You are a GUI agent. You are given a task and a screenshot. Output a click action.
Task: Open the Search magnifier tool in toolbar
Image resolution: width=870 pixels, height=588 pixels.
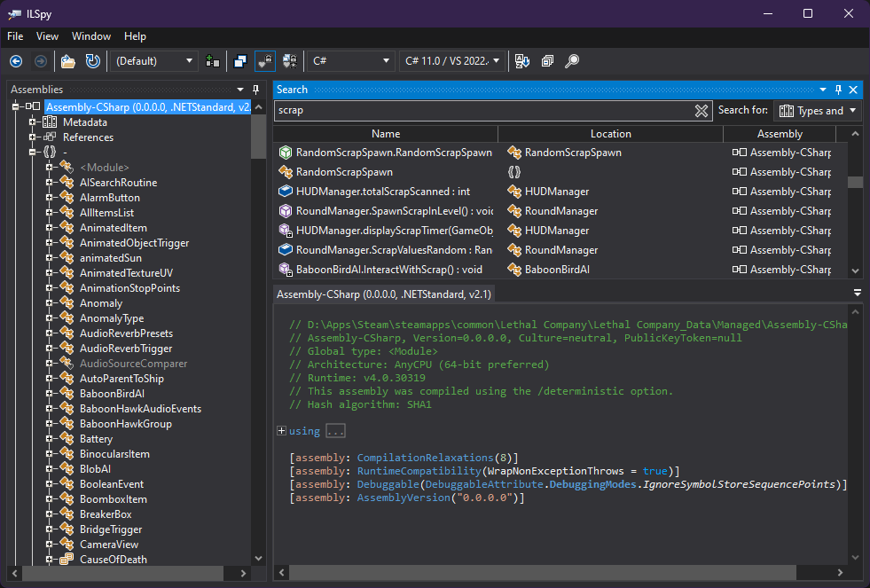click(573, 61)
